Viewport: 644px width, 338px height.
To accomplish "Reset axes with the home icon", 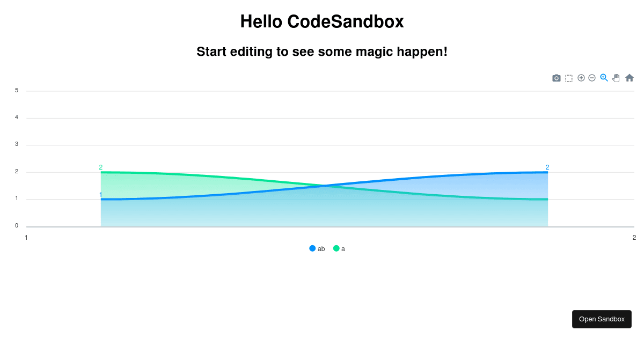I will pyautogui.click(x=628, y=78).
